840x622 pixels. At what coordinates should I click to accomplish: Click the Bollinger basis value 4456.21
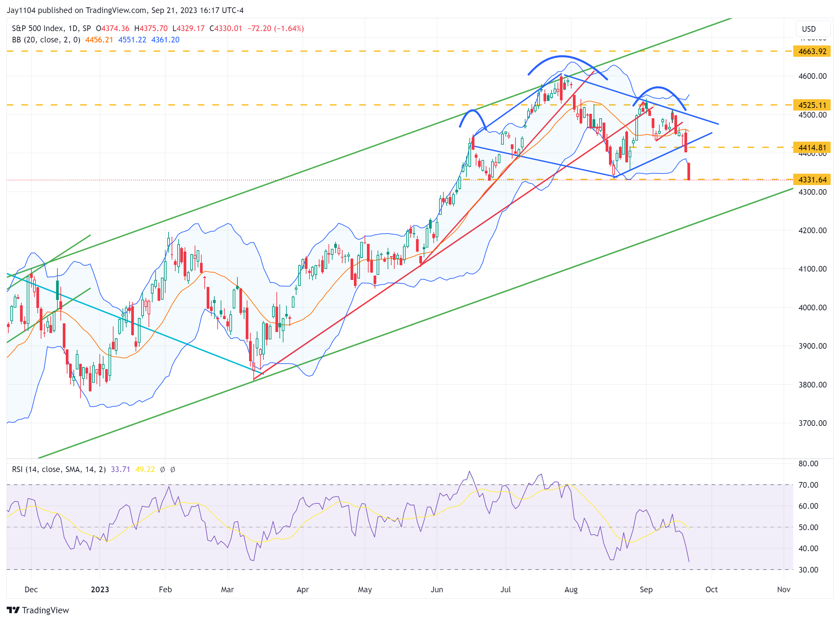tap(99, 40)
